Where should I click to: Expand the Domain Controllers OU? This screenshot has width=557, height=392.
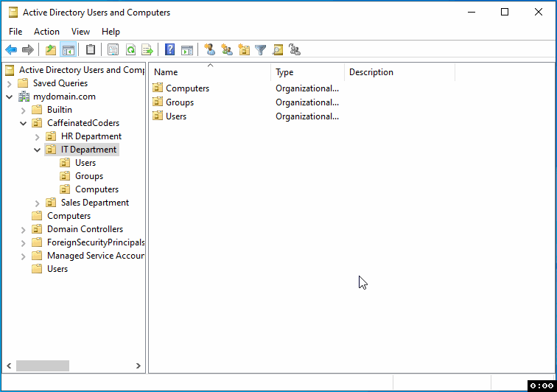[24, 230]
